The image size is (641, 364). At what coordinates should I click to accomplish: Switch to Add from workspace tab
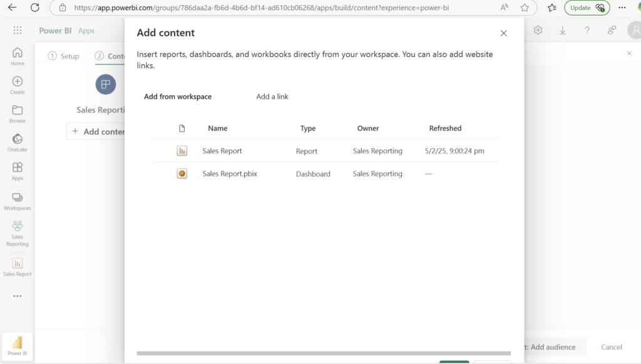point(178,96)
